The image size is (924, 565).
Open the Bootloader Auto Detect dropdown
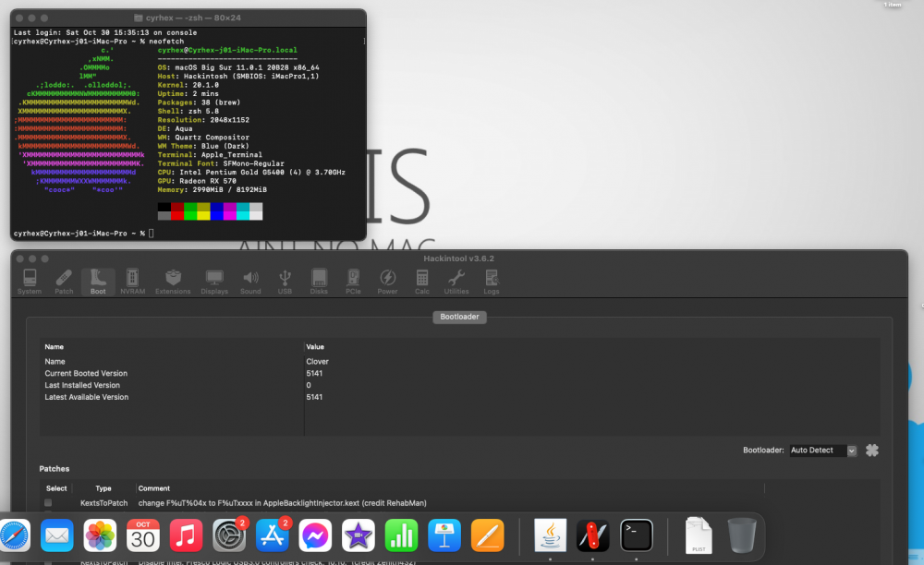[823, 451]
